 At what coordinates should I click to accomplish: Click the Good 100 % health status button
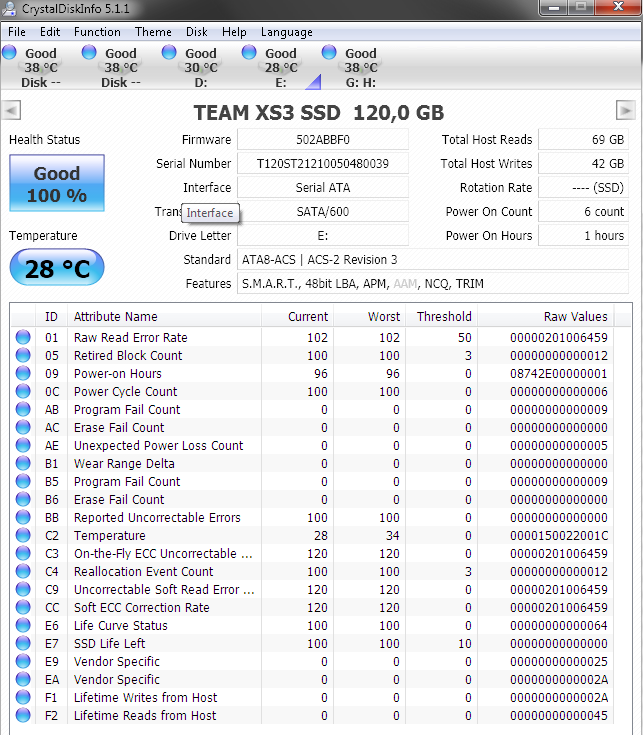click(57, 183)
